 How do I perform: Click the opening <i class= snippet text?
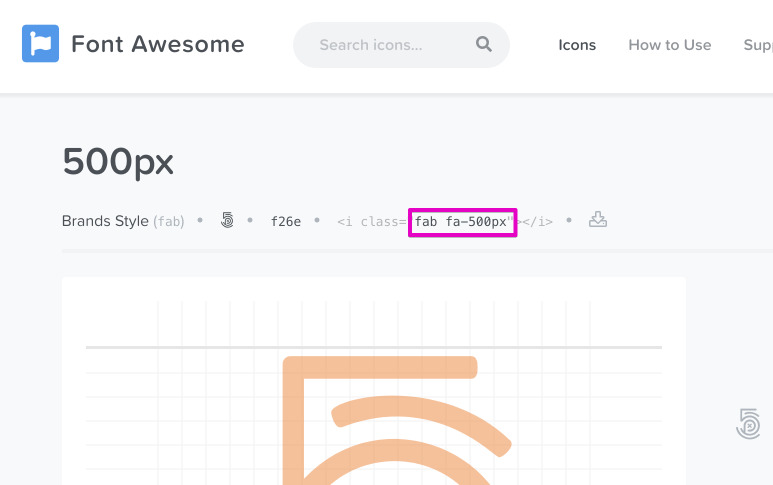point(371,222)
